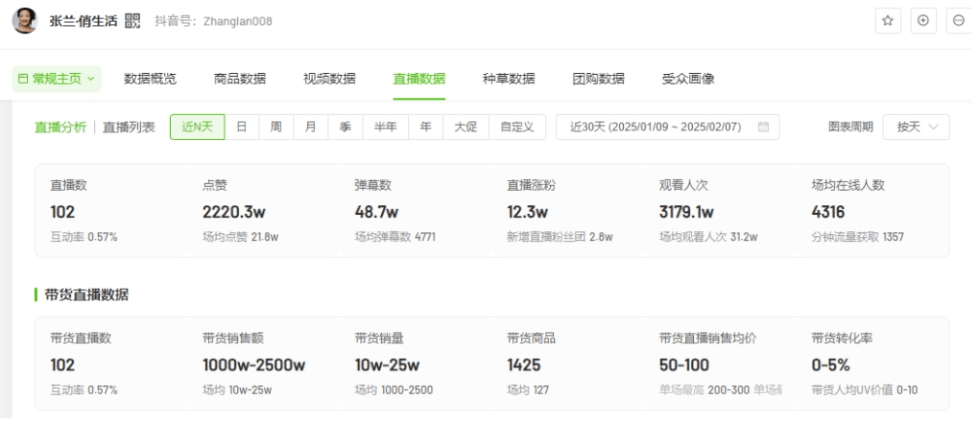Image resolution: width=980 pixels, height=423 pixels.
Task: Expand the 按天 chart period dropdown
Action: [917, 127]
